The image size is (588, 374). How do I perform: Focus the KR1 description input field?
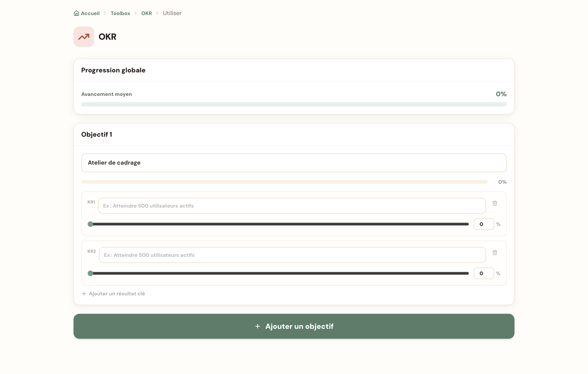(x=292, y=206)
